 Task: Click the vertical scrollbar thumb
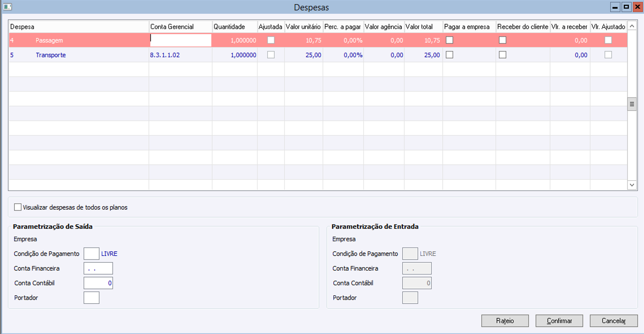(632, 104)
